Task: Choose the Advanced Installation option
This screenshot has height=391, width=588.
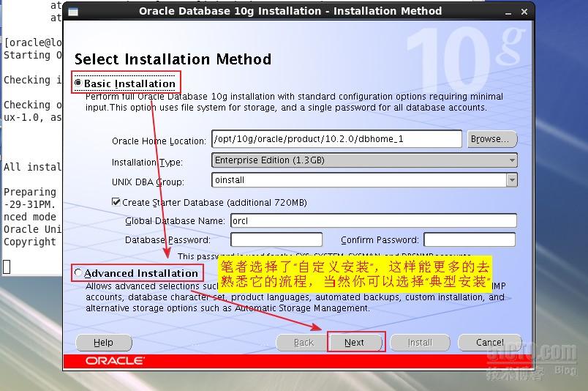Action: coord(78,272)
